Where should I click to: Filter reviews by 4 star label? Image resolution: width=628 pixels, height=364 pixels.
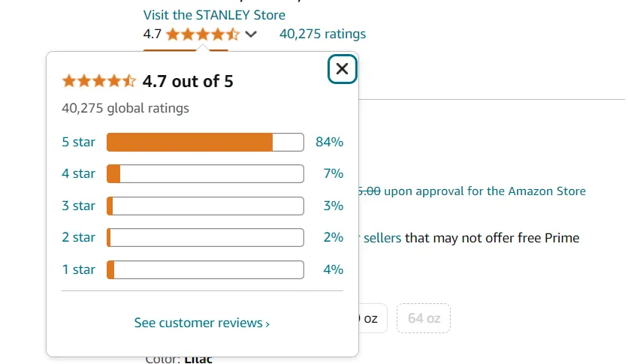(78, 173)
